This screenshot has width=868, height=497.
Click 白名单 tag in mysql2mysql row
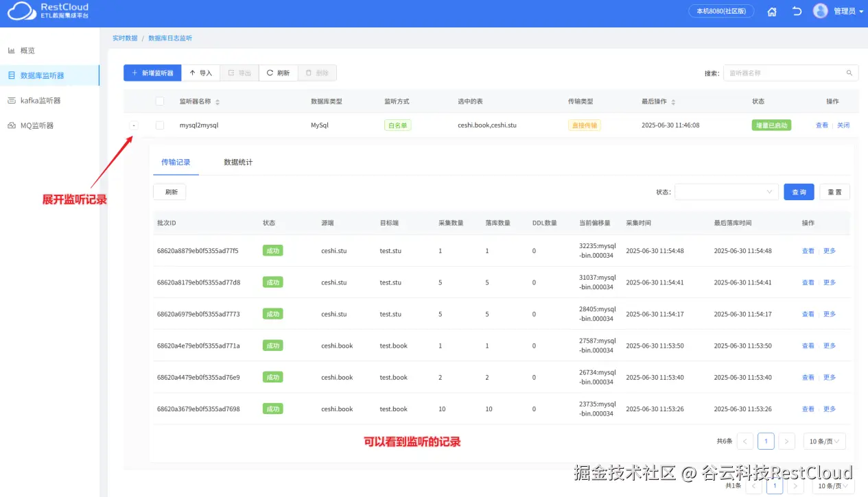pos(398,125)
